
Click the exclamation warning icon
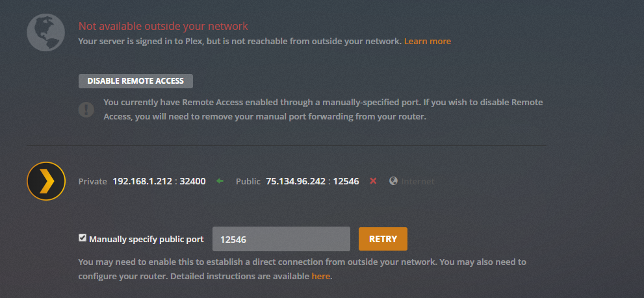[86, 109]
